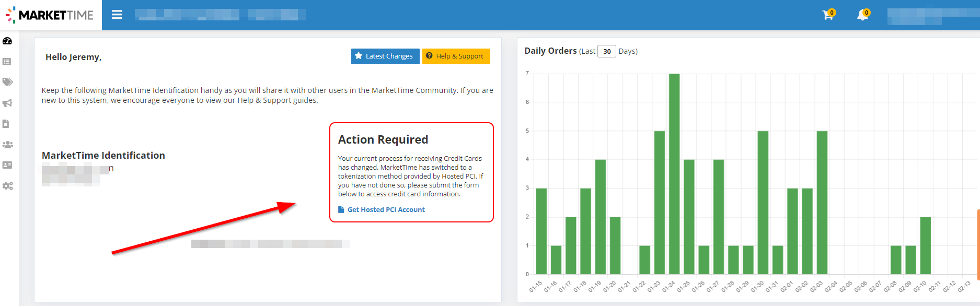
Task: Click the "Action Required" heading
Action: (x=383, y=139)
